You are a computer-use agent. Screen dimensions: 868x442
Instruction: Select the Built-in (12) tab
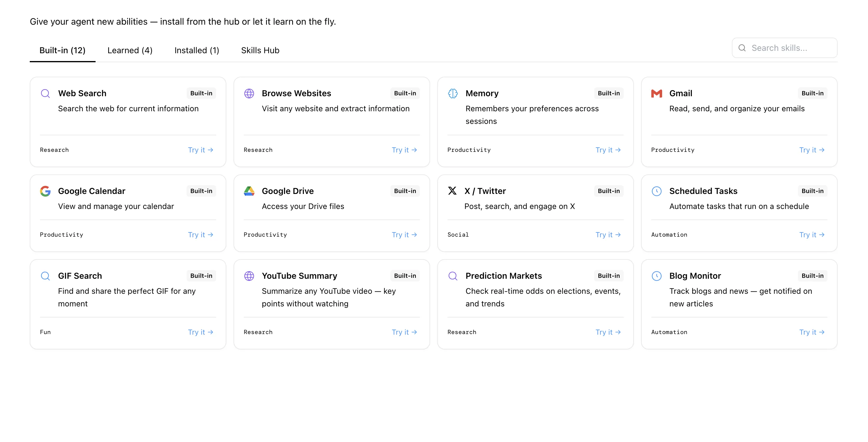(x=62, y=50)
